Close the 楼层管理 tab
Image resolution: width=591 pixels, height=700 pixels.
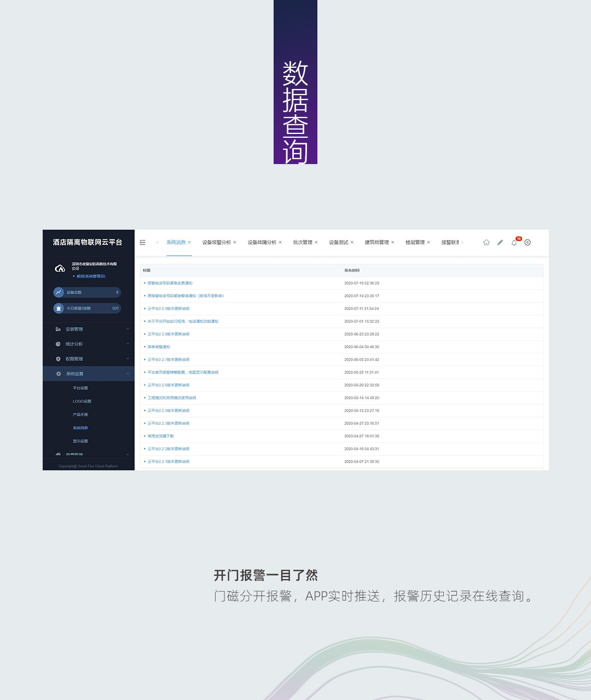(x=428, y=242)
